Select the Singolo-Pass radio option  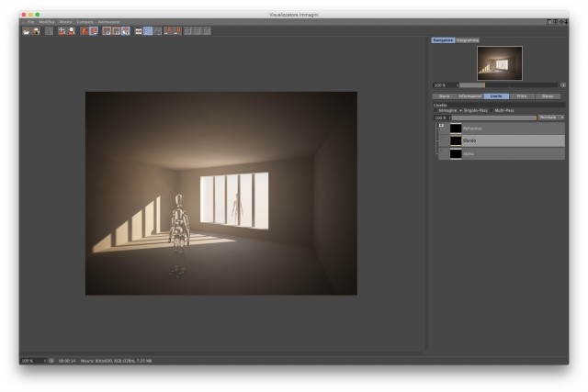point(460,110)
